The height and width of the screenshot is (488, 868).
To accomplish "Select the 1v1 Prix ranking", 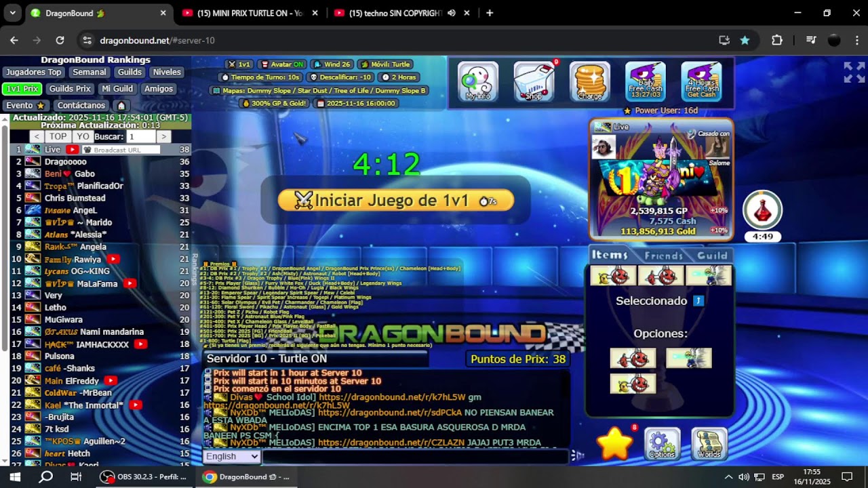I will [x=22, y=89].
